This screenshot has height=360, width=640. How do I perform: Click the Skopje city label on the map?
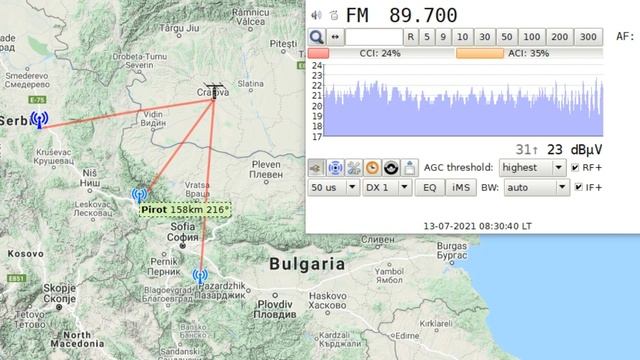click(60, 293)
